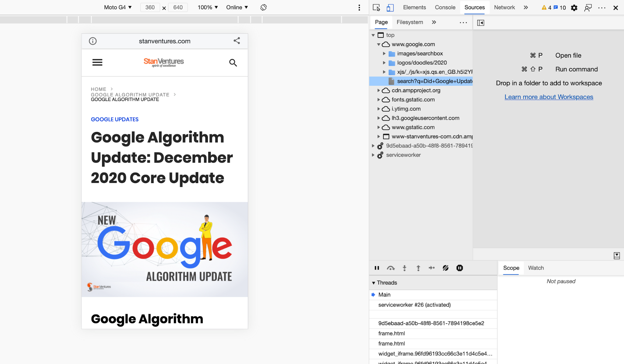Click the share icon in the address bar
The width and height of the screenshot is (624, 364).
(237, 41)
